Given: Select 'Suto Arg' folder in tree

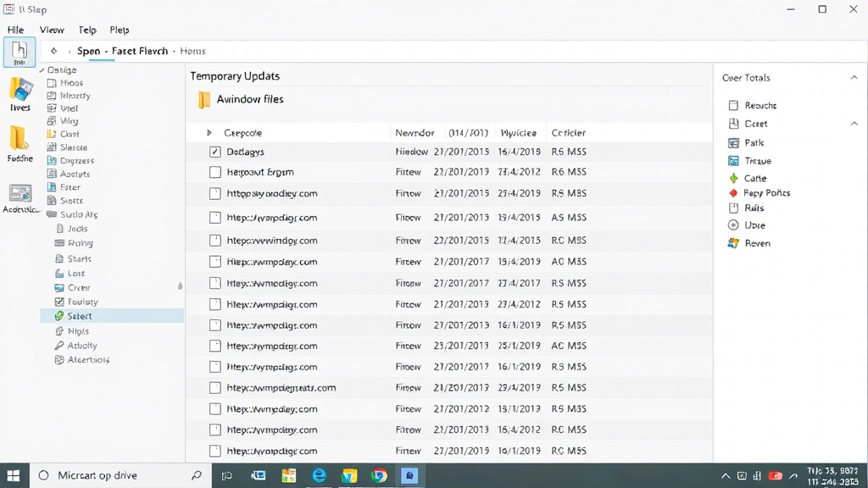Looking at the screenshot, I should [79, 214].
